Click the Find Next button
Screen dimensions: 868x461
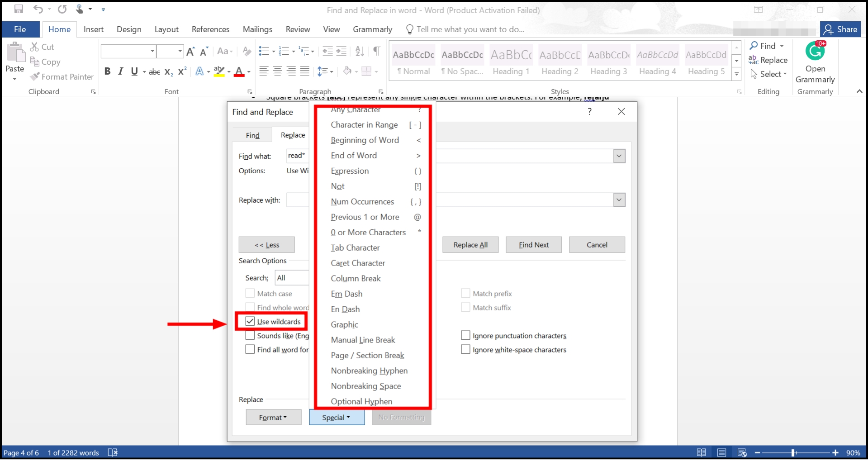[533, 245]
